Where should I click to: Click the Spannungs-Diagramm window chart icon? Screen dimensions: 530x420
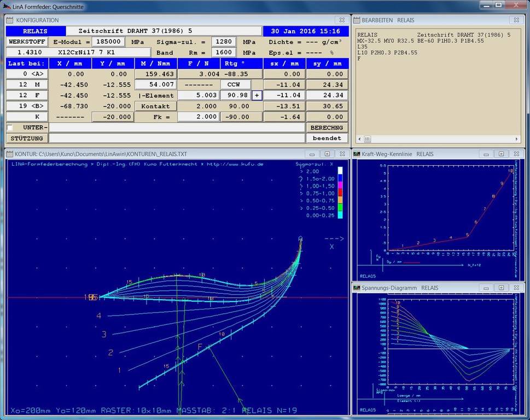356,288
